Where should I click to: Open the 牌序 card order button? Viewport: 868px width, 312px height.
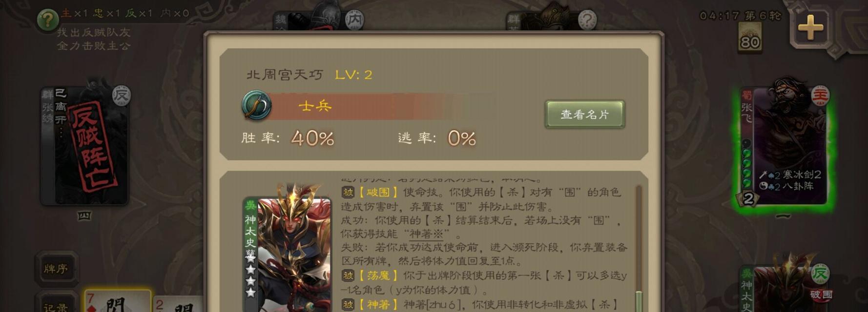coord(56,269)
